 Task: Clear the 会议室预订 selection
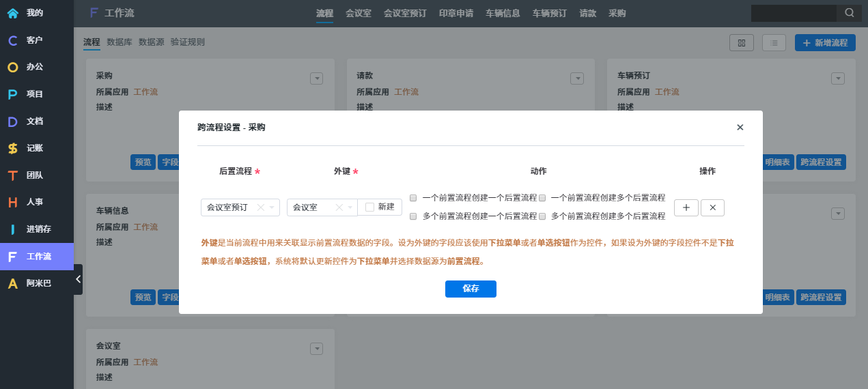coord(260,207)
